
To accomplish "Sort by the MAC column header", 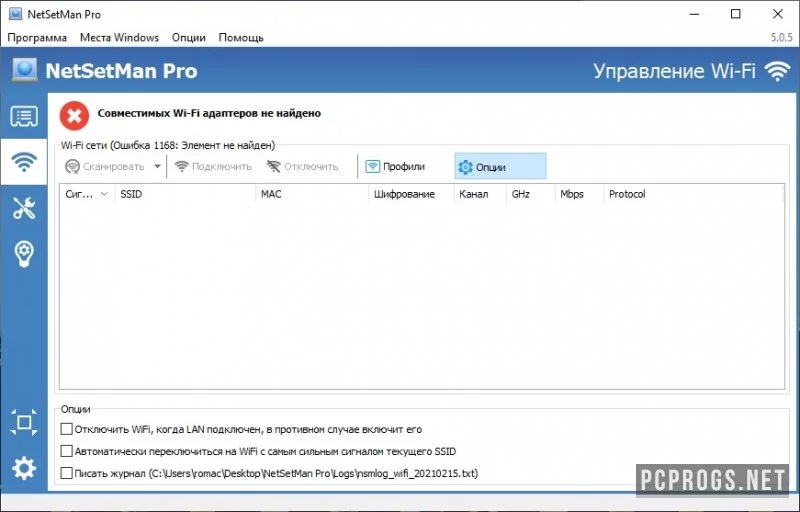I will click(x=312, y=194).
